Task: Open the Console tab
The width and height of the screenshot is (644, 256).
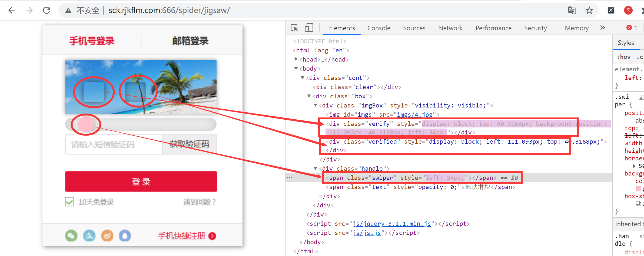Action: 379,28
